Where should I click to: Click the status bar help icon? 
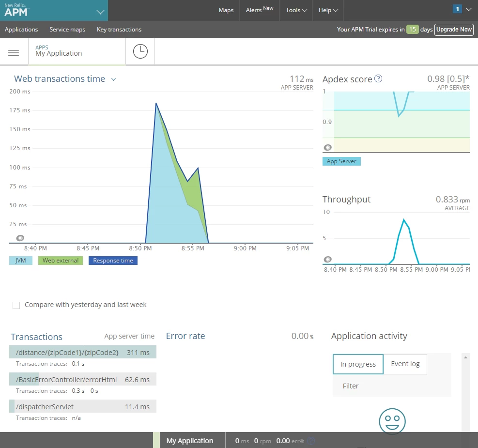311,441
